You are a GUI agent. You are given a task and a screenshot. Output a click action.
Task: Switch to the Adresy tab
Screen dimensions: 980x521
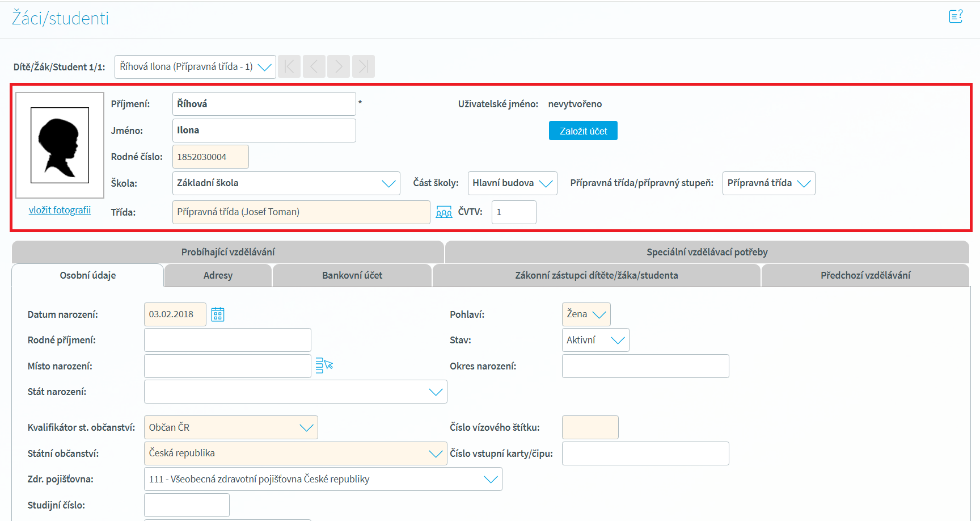tap(218, 275)
